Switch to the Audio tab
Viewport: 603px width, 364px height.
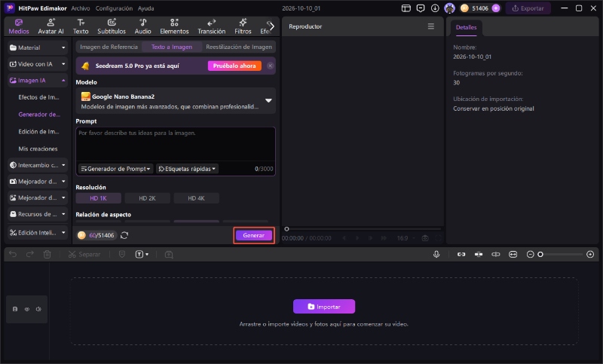[x=142, y=26]
